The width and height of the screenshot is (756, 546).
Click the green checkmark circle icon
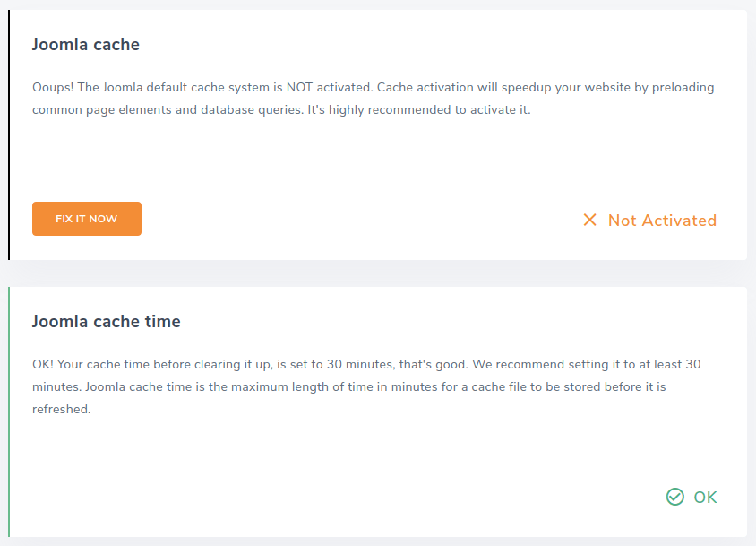[x=675, y=497]
